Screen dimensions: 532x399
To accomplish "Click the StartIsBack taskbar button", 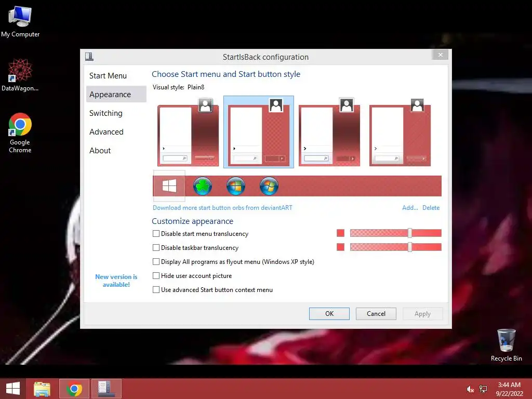I will pos(106,389).
